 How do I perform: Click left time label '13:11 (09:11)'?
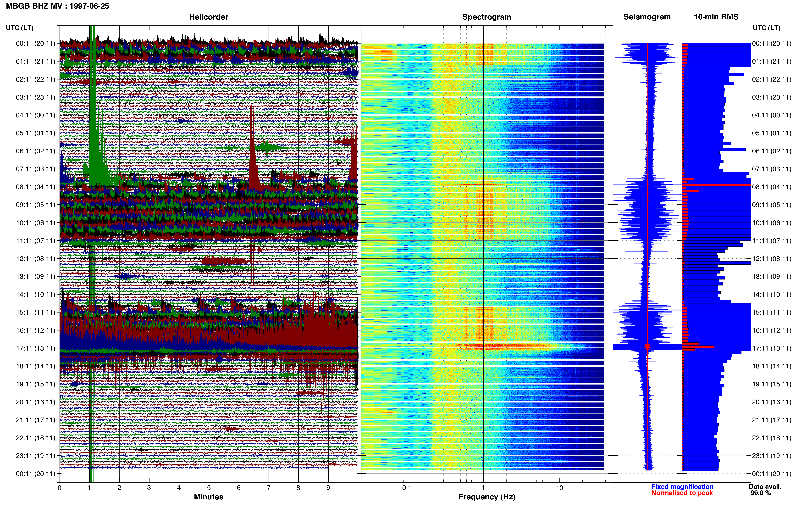(35, 277)
